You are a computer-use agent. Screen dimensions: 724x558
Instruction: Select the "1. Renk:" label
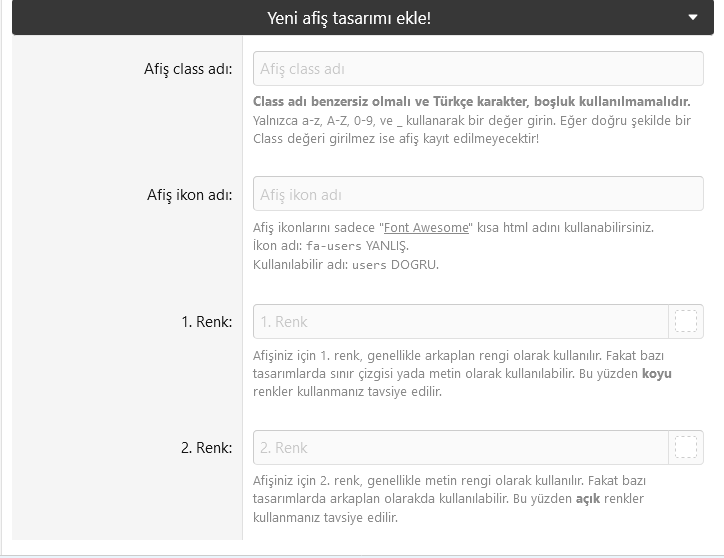(x=206, y=321)
